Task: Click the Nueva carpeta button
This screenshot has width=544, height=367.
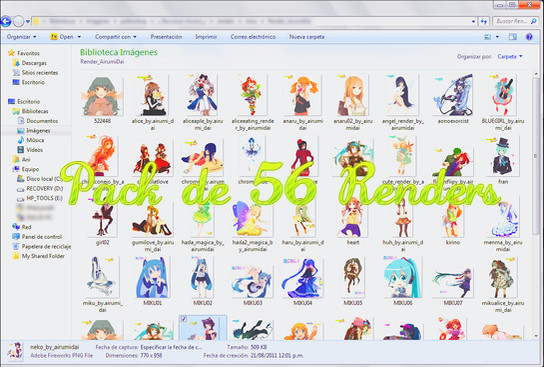Action: point(307,37)
